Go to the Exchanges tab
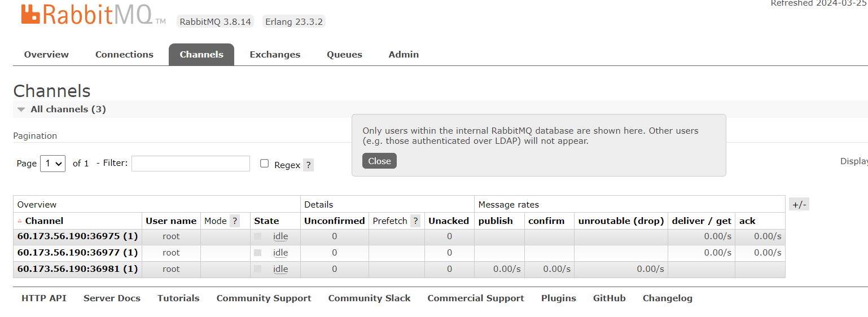Screen dimensions: 868x317 point(275,55)
